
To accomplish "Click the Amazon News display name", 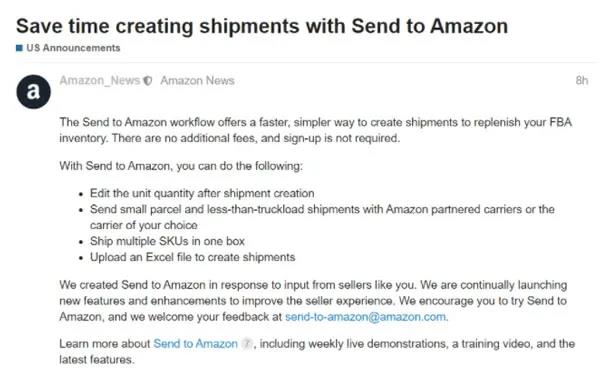I will [x=197, y=81].
